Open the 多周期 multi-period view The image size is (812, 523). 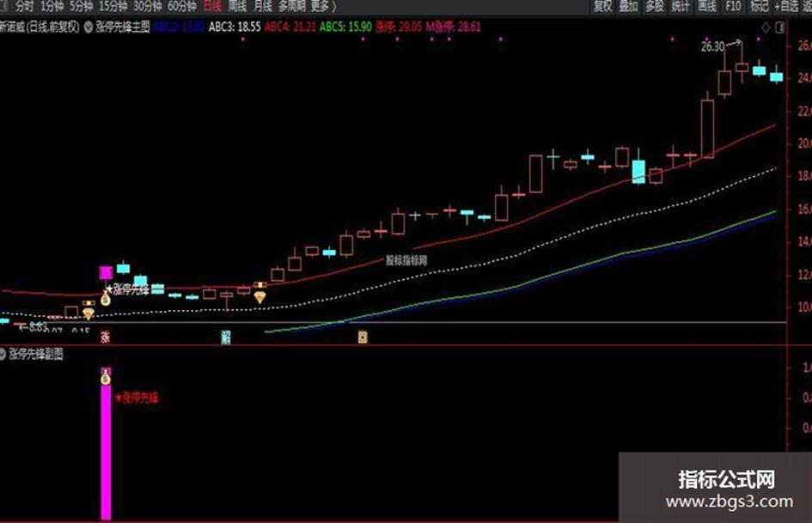click(x=291, y=6)
